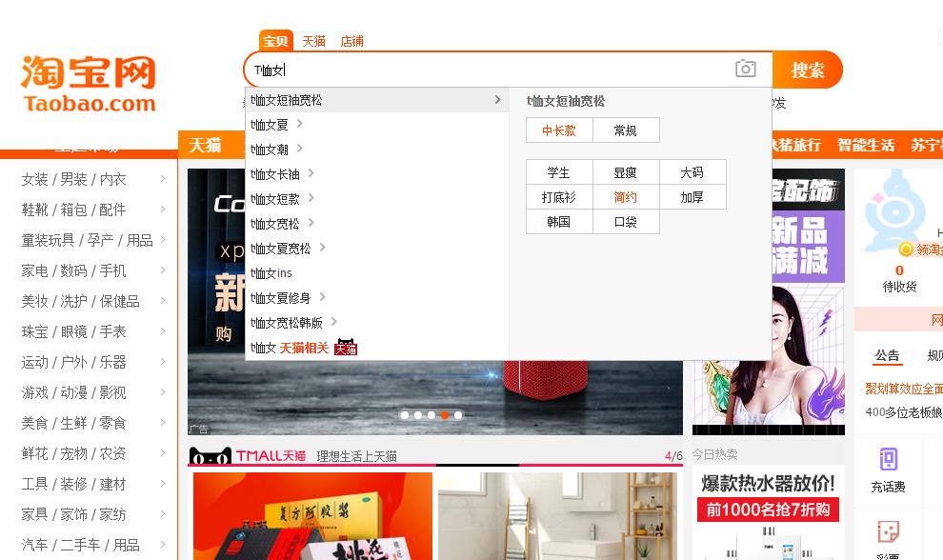Open 家电 / 数码 / 手机 category
Image resolution: width=943 pixels, height=560 pixels.
[74, 270]
